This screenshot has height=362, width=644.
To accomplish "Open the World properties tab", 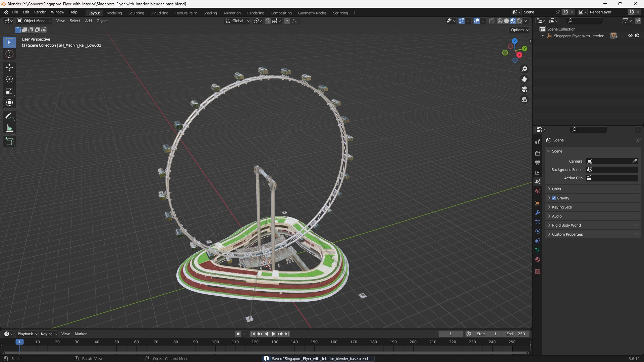I will coord(538,191).
